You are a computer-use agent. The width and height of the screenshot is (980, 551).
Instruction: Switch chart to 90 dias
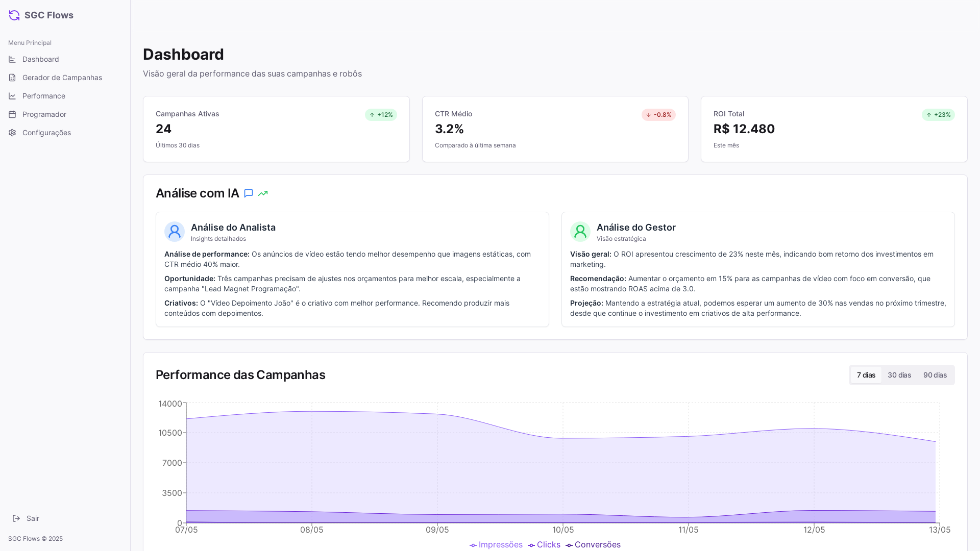pyautogui.click(x=935, y=375)
